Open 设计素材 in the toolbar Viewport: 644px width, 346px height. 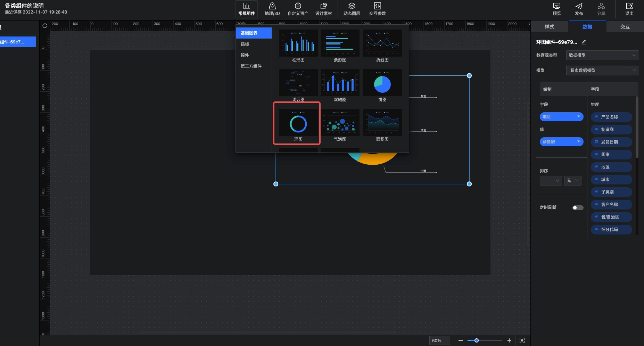click(x=323, y=9)
